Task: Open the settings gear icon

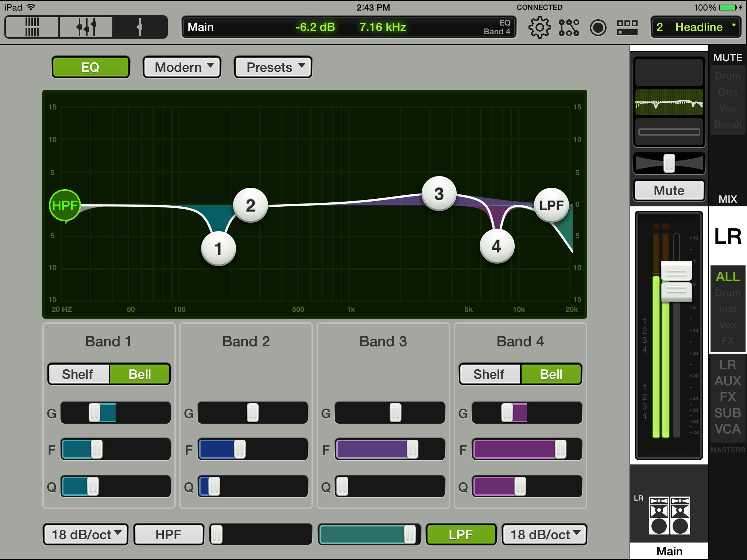Action: click(x=539, y=27)
